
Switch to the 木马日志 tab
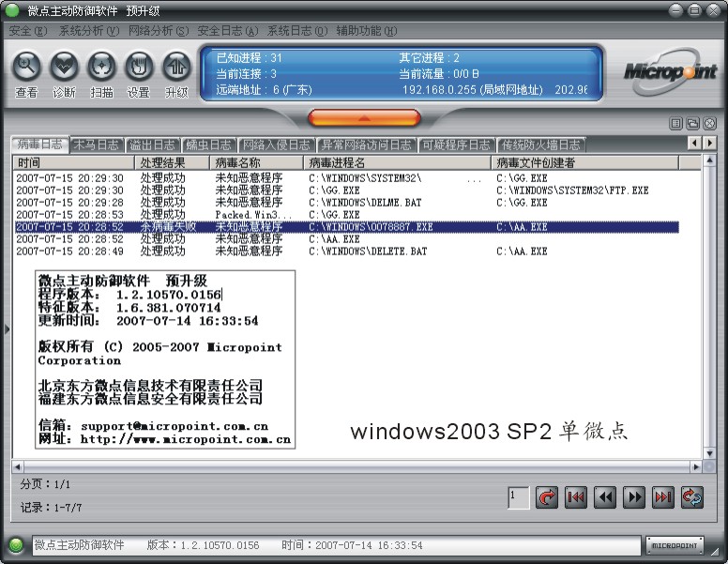97,145
